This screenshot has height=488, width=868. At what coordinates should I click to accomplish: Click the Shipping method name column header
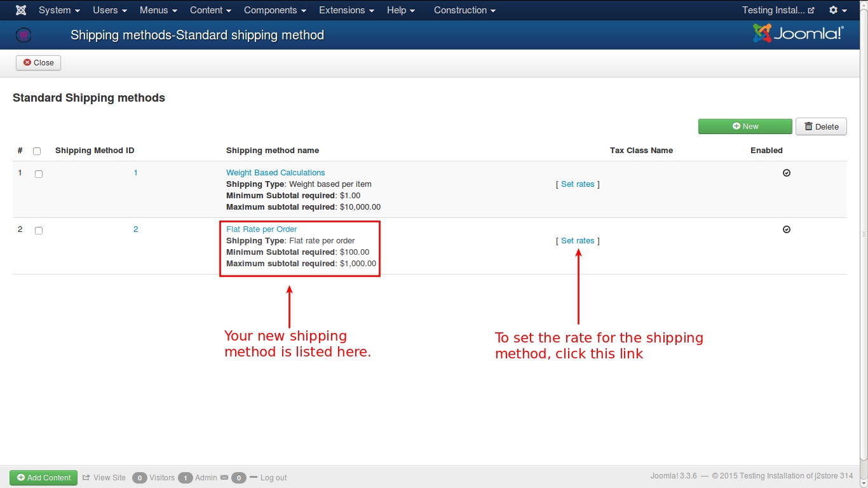[x=273, y=151]
